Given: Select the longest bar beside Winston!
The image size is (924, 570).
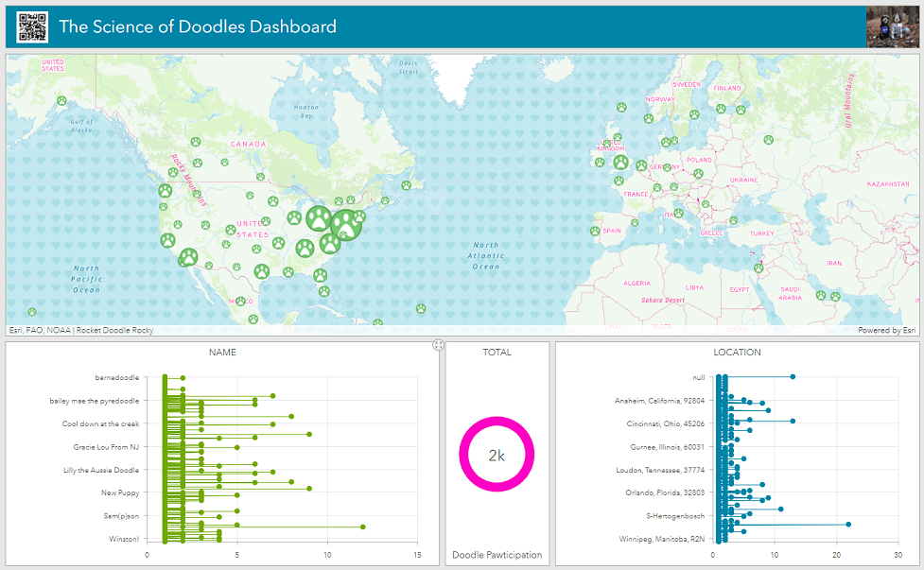Looking at the screenshot, I should pos(361,526).
